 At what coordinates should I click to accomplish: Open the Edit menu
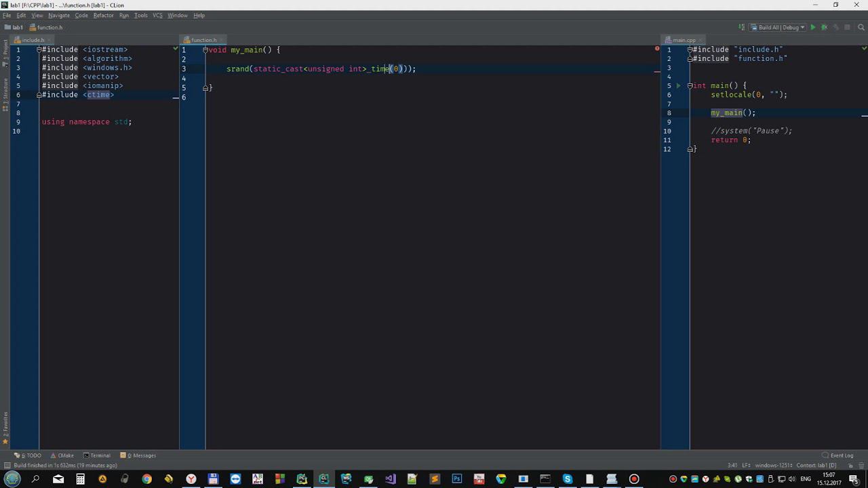click(22, 15)
